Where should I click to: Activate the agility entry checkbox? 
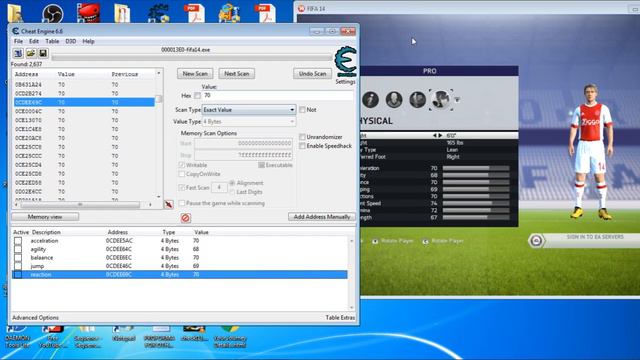[18, 249]
